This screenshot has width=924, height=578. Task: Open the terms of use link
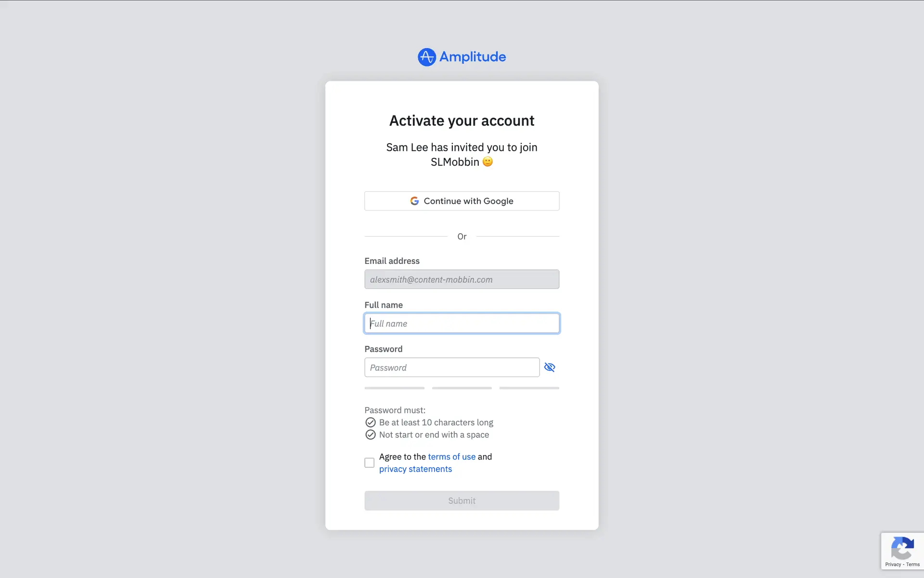click(x=451, y=457)
